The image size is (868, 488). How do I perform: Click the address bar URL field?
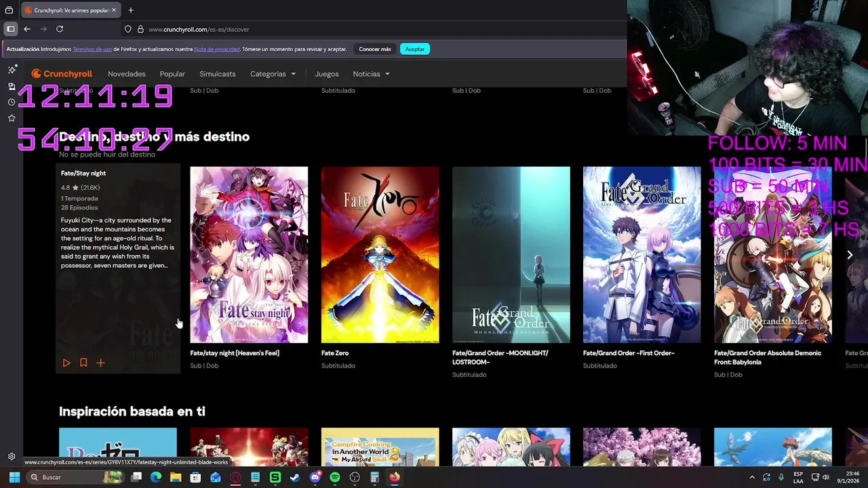[x=373, y=29]
